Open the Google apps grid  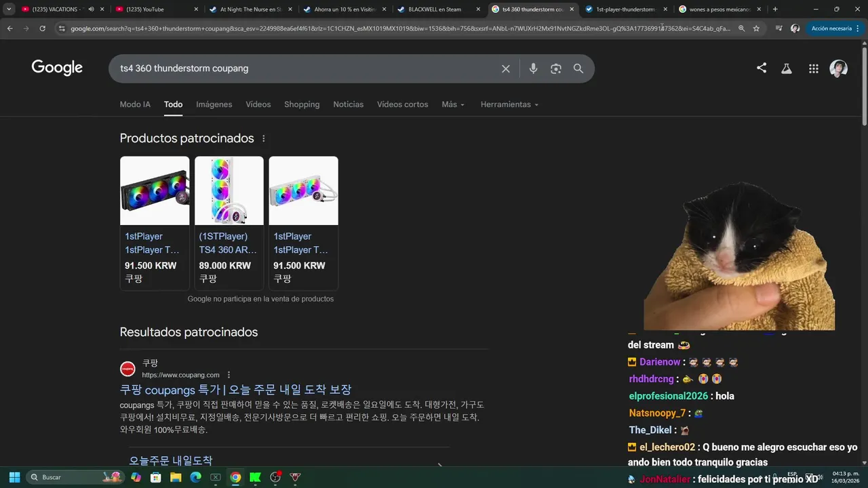tap(814, 68)
